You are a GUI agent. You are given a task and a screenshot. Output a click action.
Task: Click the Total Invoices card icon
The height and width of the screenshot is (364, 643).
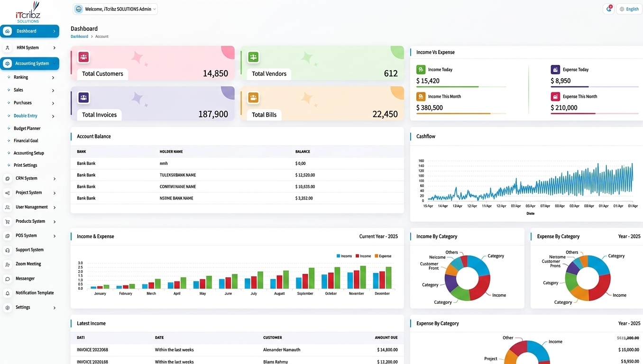(x=84, y=98)
